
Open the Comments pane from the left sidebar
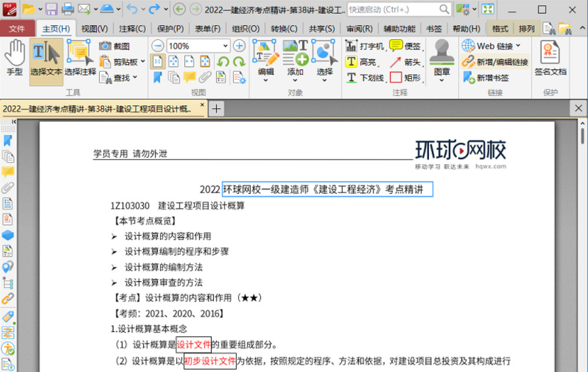[x=8, y=172]
